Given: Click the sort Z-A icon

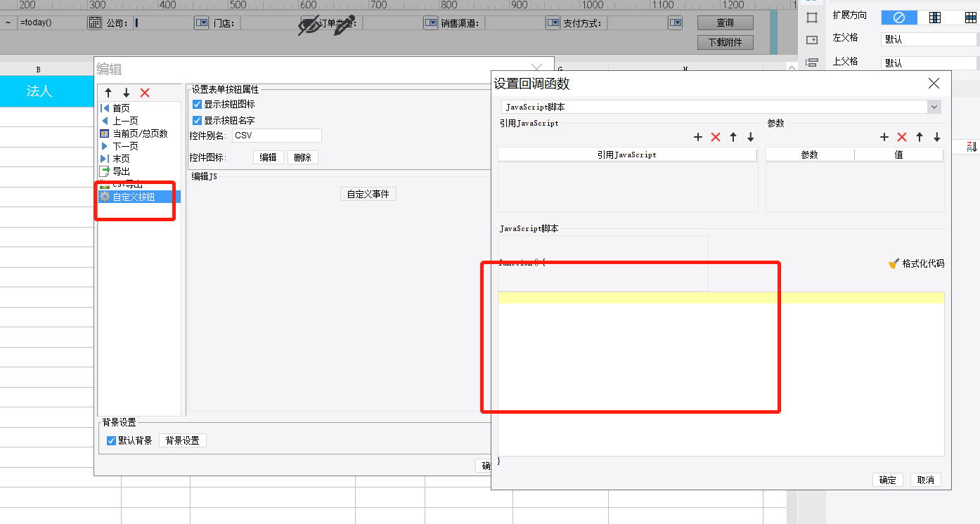Looking at the screenshot, I should click(972, 146).
